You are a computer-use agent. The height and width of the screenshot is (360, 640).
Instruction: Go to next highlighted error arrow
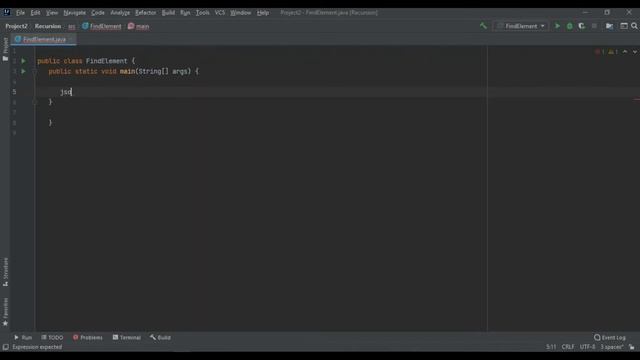(635, 52)
